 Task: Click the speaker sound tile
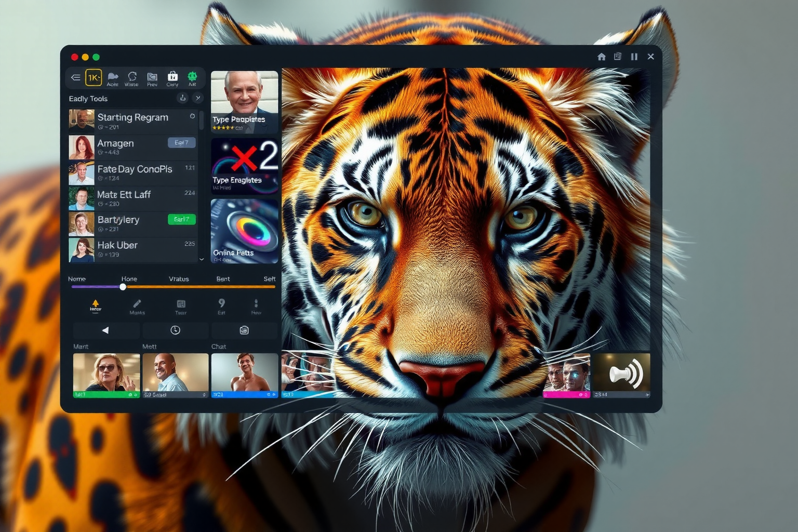[x=621, y=375]
